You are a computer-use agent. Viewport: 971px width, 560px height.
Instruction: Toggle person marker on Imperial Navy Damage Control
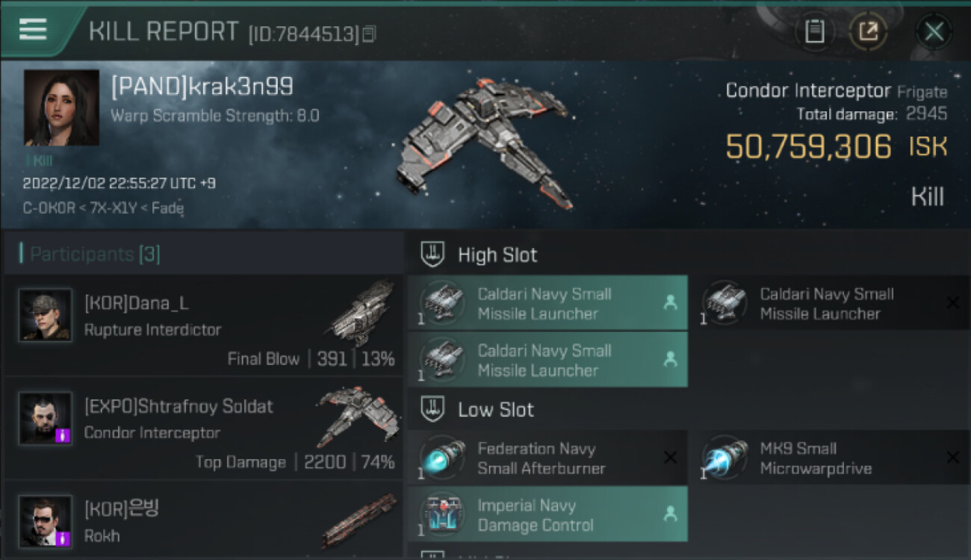(670, 514)
